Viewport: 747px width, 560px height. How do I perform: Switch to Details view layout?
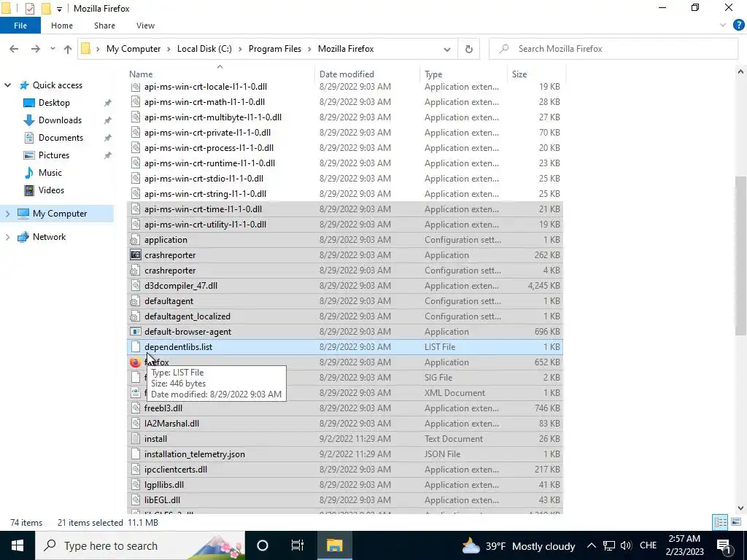(720, 522)
